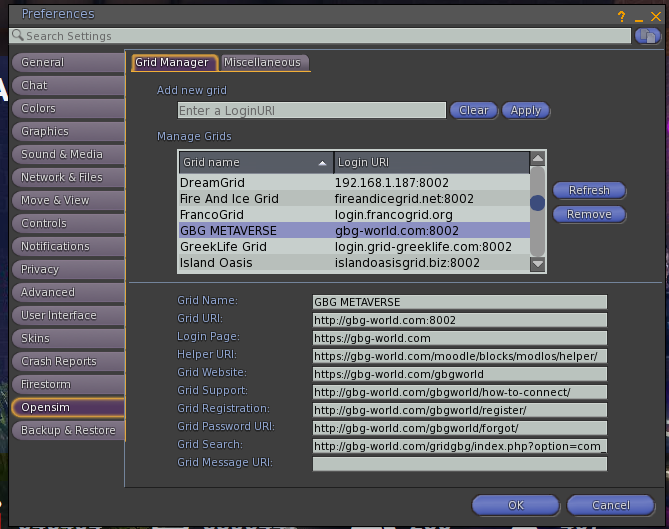Image resolution: width=669 pixels, height=529 pixels.
Task: Click Apply next to the LoginURI field
Action: [x=526, y=111]
